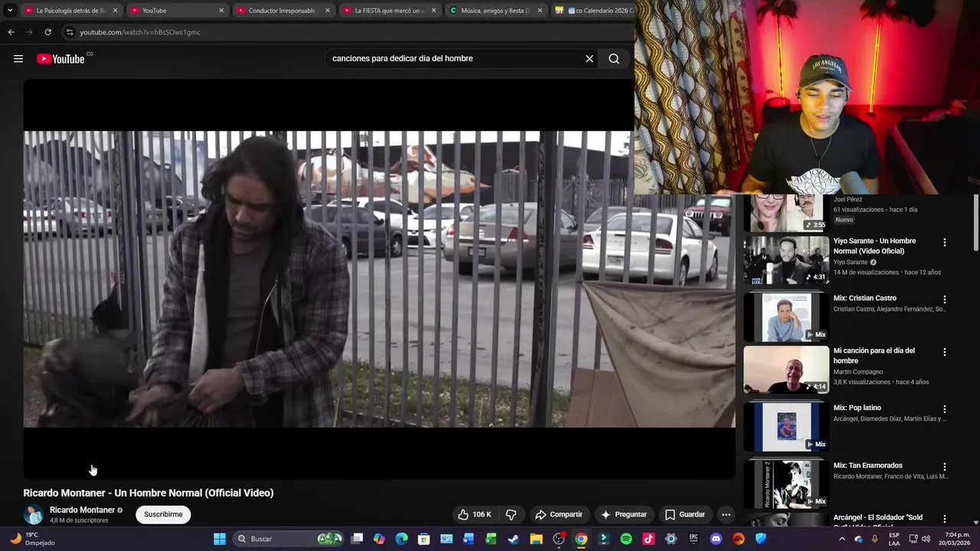The image size is (980, 551).
Task: Save video with Guardar button
Action: coord(685,514)
